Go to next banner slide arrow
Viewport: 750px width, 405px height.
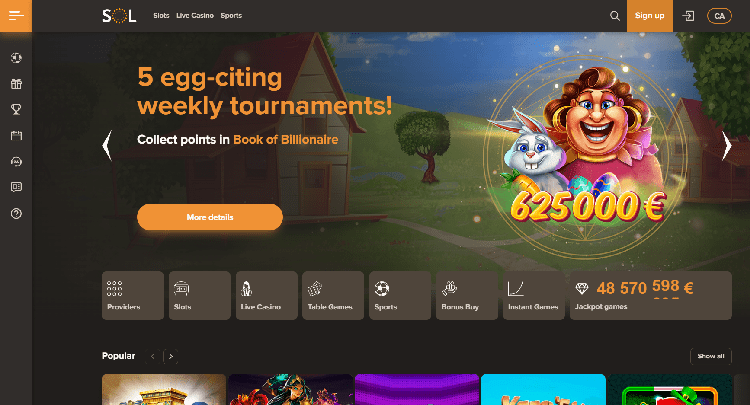727,145
